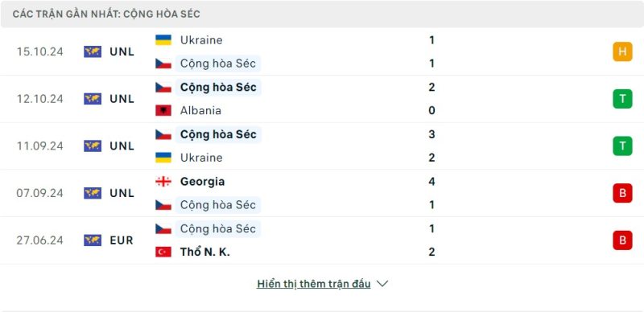This screenshot has height=312, width=644.
Task: Click the 07.09.24 match date row
Action: [x=322, y=193]
